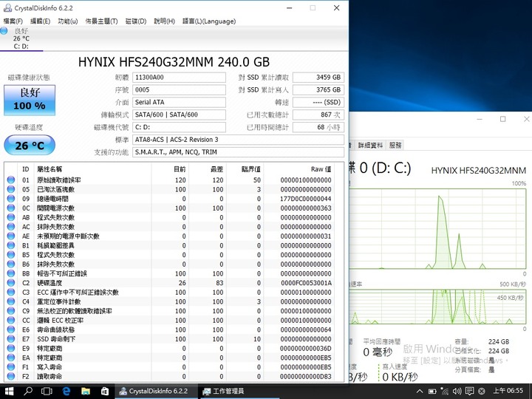Select the C: D: disk status indicator
The width and height of the screenshot is (532, 399).
click(21, 38)
